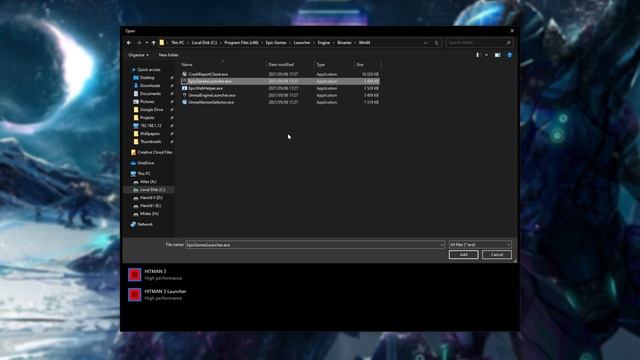Image resolution: width=640 pixels, height=360 pixels.
Task: Open the Harold II (D:) drive
Action: [x=151, y=198]
